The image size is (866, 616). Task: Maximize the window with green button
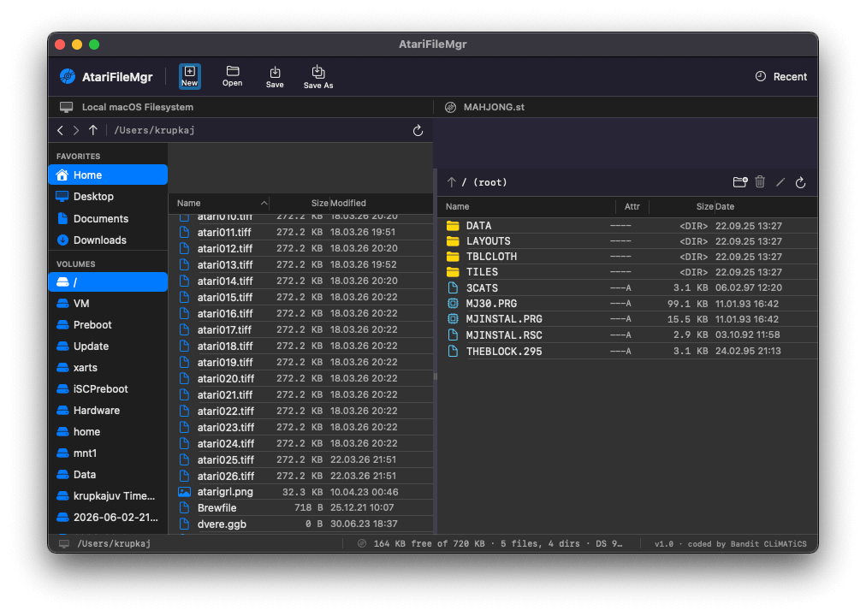pos(94,44)
